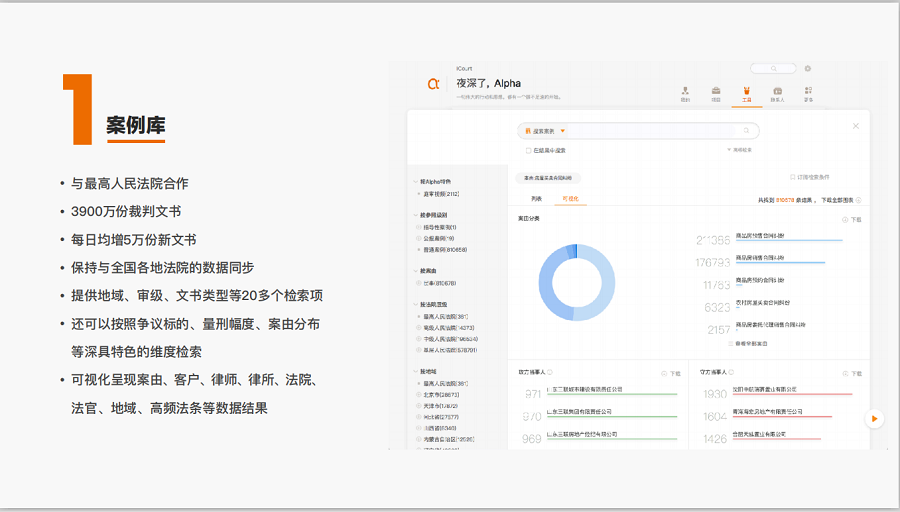Click the 971 plaintiff company row

point(601,393)
